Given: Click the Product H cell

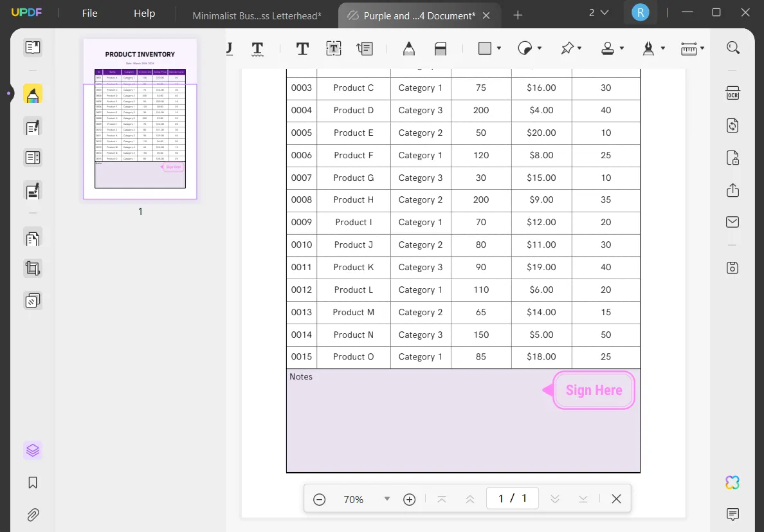Looking at the screenshot, I should (x=353, y=200).
